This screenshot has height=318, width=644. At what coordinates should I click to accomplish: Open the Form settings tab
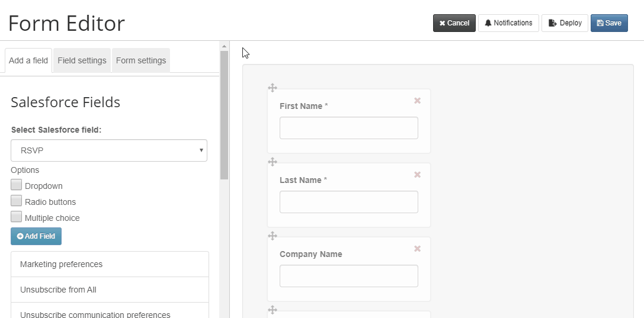coord(141,60)
